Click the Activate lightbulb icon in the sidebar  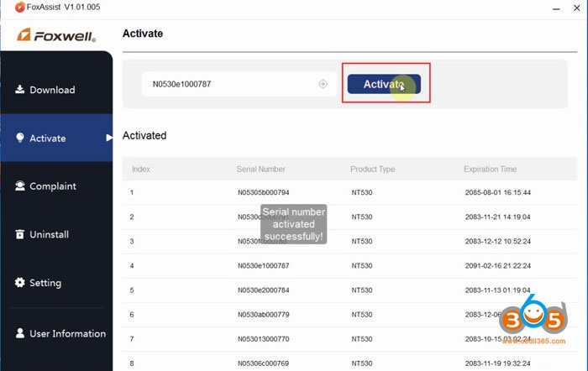point(20,138)
